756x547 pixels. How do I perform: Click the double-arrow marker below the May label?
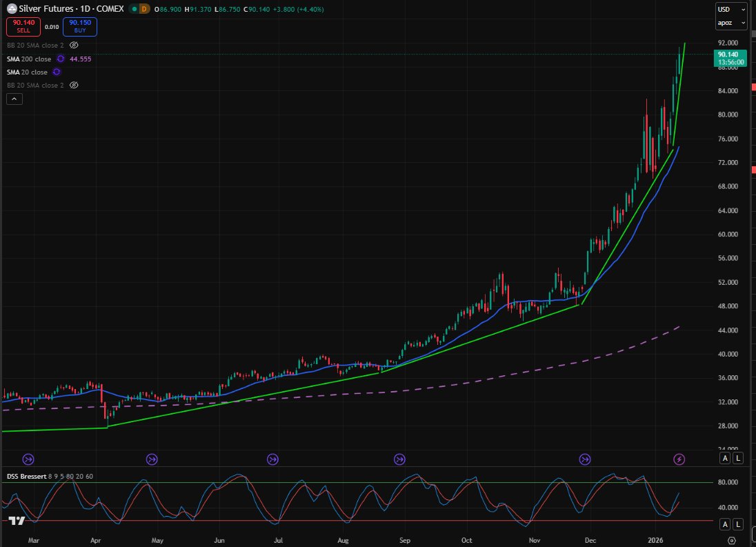(152, 458)
